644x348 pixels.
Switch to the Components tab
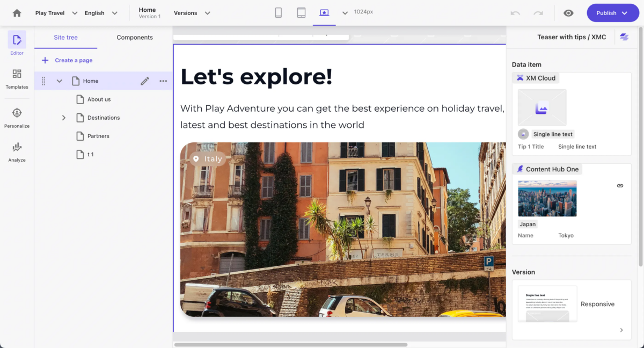[135, 38]
